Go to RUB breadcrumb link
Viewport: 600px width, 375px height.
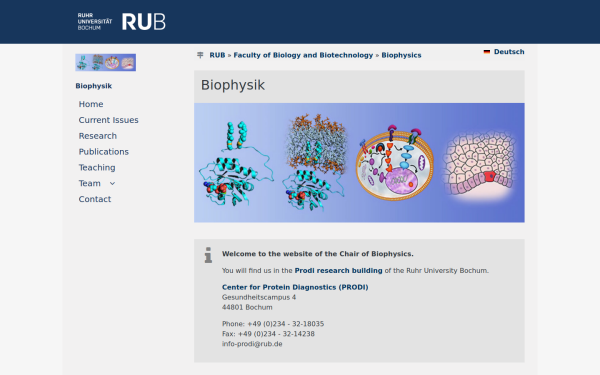(217, 55)
